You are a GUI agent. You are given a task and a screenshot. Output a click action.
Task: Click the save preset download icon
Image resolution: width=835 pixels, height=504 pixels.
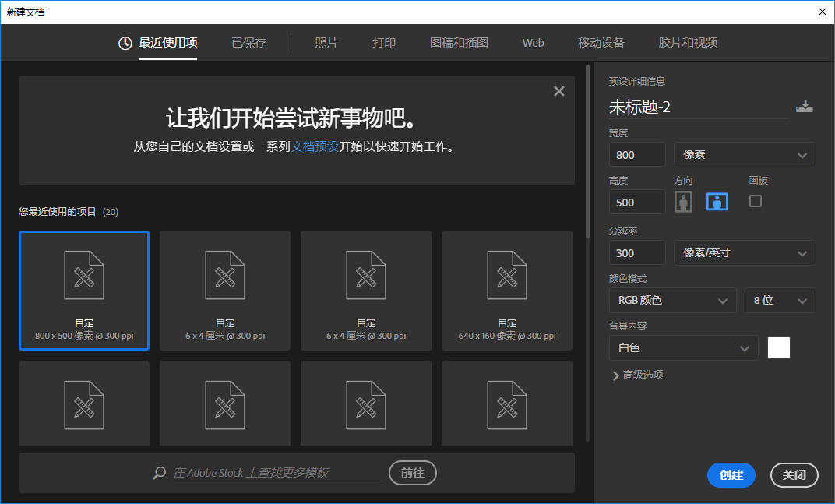(x=805, y=106)
